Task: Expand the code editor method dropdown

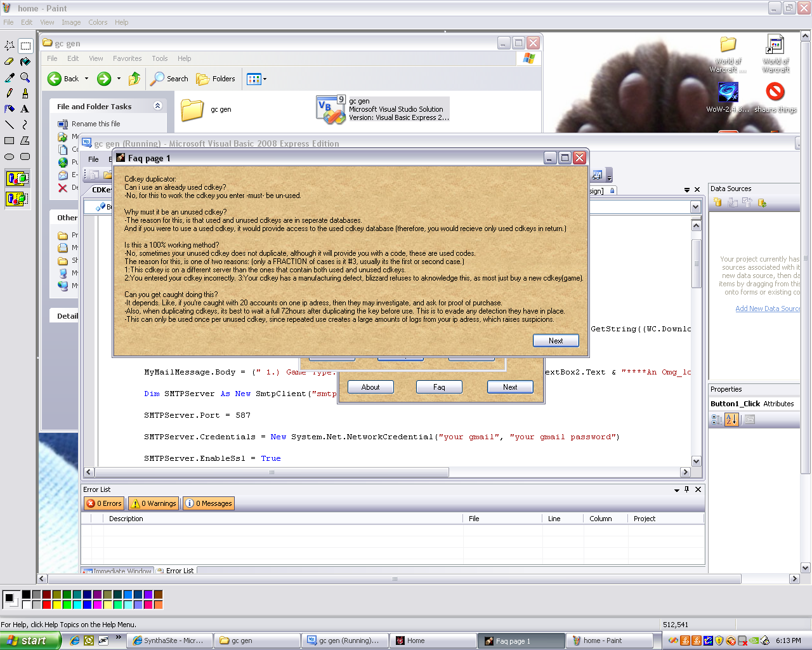Action: tap(695, 207)
